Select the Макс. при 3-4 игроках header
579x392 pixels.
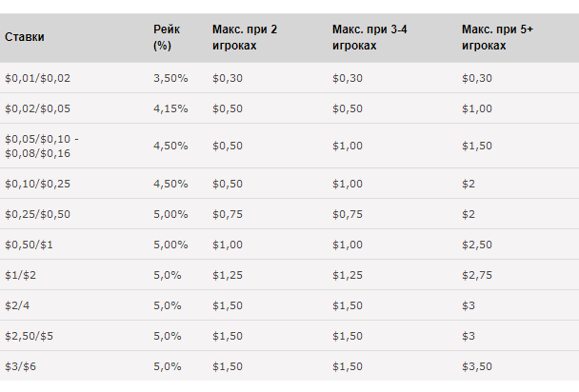point(369,37)
